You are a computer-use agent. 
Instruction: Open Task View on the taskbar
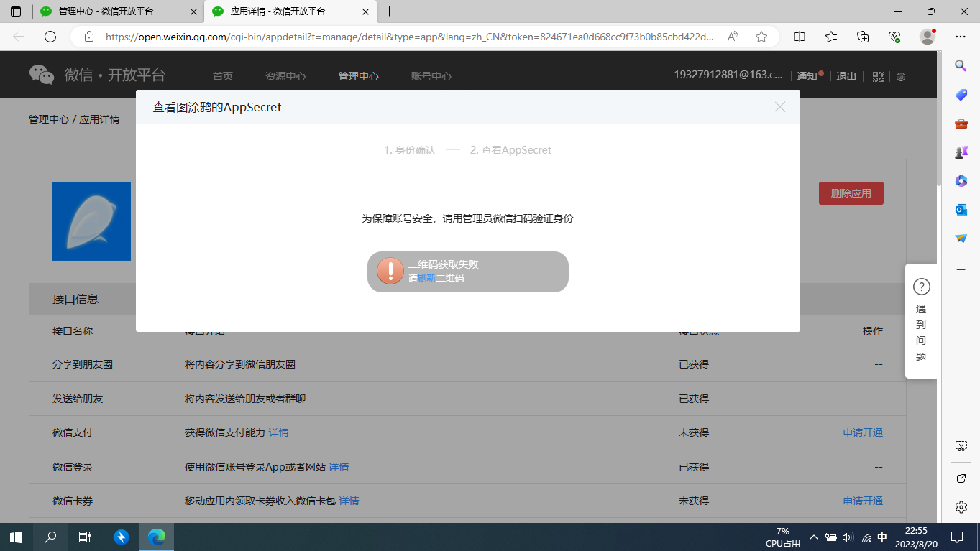pyautogui.click(x=84, y=537)
